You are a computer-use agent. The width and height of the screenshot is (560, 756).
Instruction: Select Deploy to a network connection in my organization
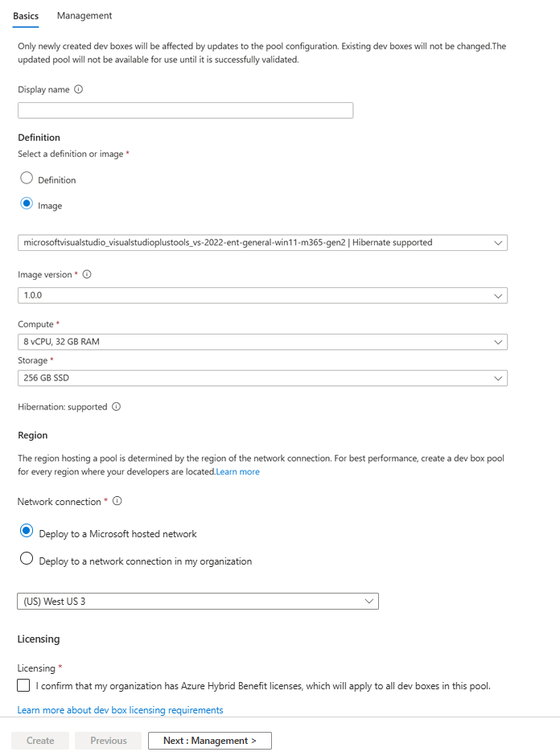(x=27, y=559)
